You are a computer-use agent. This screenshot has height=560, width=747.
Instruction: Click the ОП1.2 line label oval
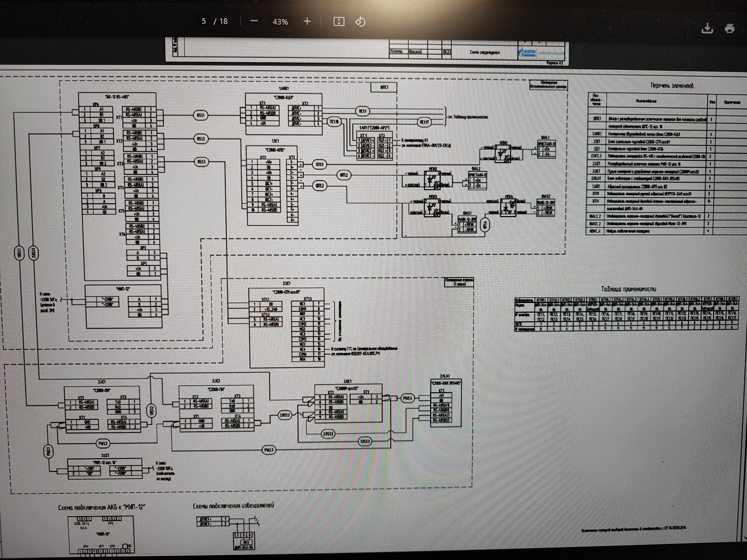click(343, 175)
